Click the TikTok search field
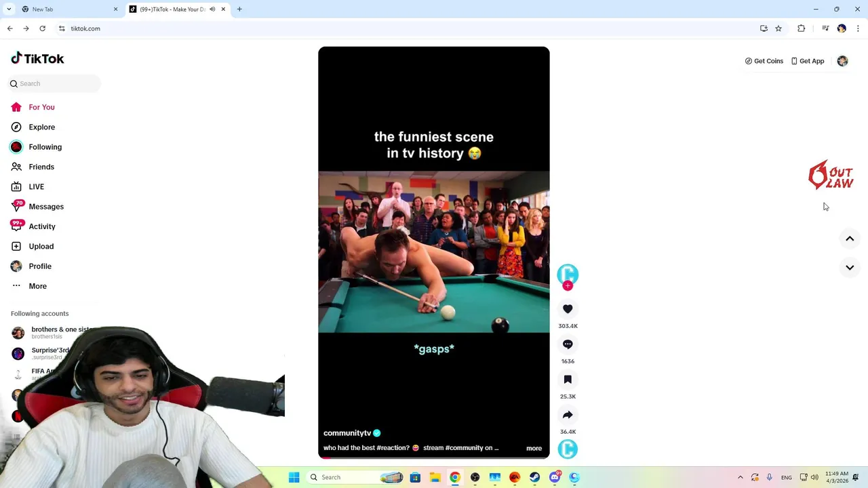 pos(55,83)
